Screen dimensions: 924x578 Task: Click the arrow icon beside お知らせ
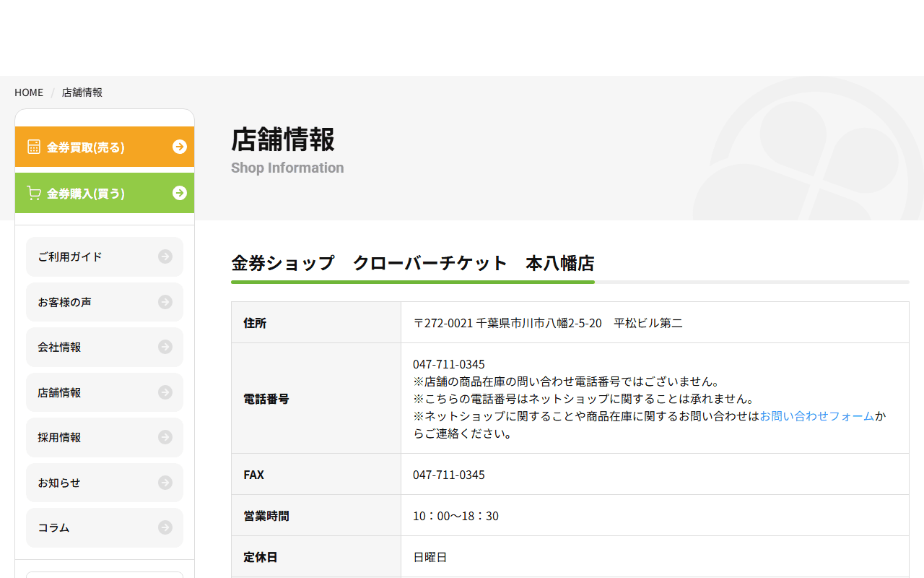(x=165, y=483)
